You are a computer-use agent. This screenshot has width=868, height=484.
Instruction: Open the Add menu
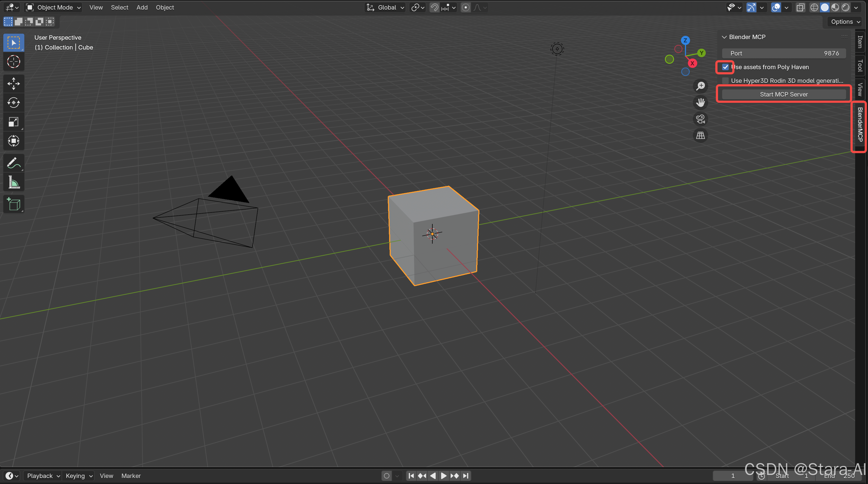click(142, 7)
